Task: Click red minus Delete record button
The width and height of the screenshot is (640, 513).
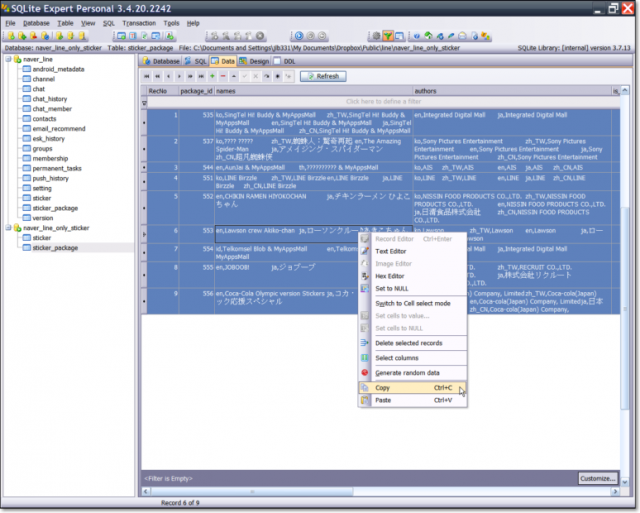Action: 223,76
